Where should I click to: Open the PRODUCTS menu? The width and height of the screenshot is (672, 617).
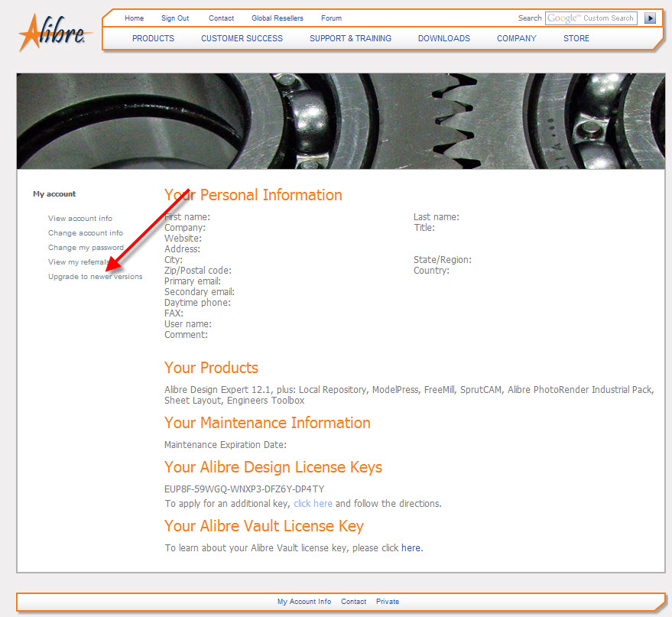(x=153, y=38)
